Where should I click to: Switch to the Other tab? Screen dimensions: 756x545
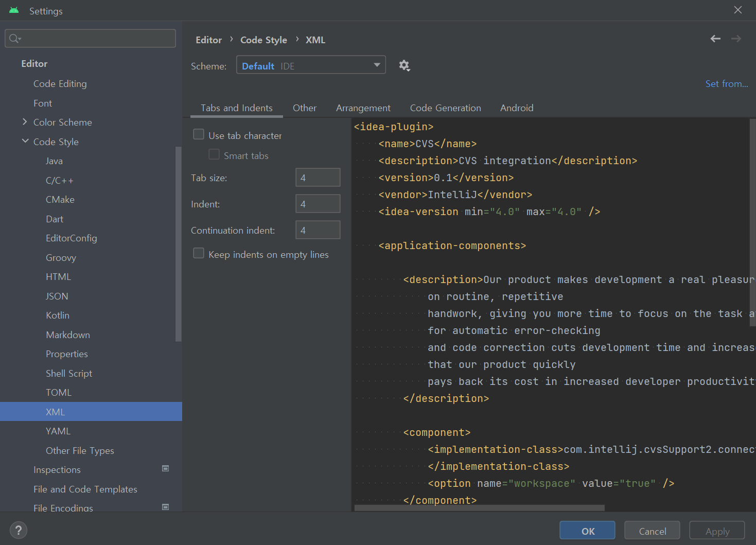[x=305, y=108]
